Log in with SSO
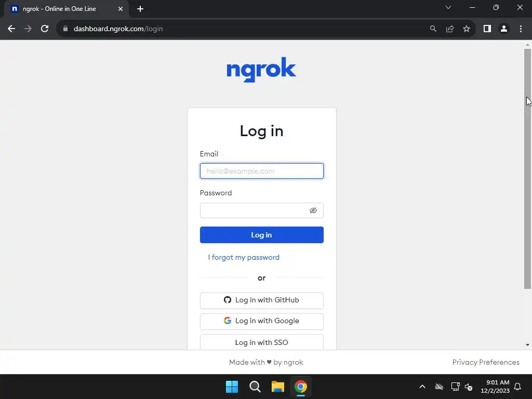 click(262, 342)
